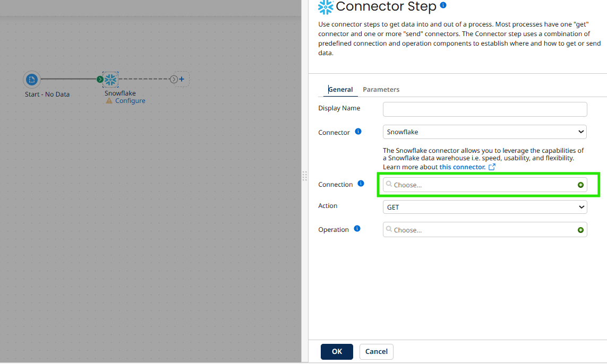The height and width of the screenshot is (364, 607).
Task: Show info for the Connection field
Action: click(361, 184)
